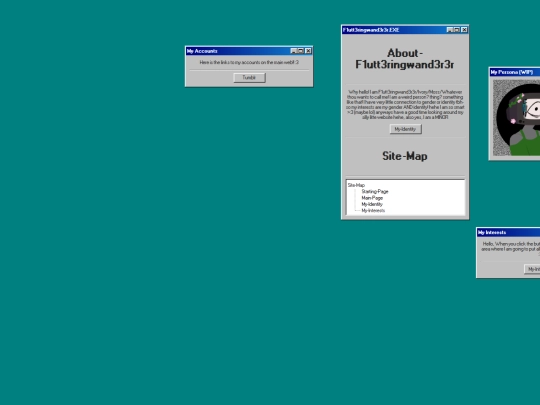Close the F1utt3ringwand3r3r.EXE window

point(464,30)
